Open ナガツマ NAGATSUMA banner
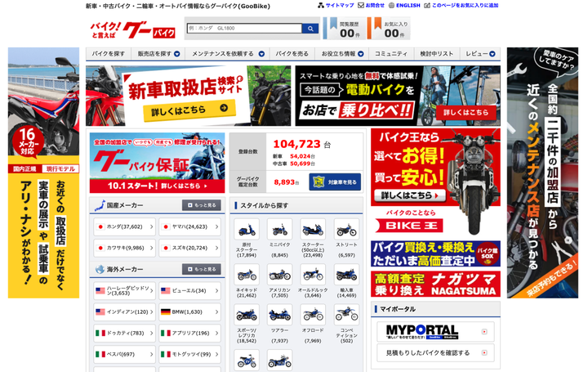Viewport: 588px width, 372px height. [x=435, y=284]
